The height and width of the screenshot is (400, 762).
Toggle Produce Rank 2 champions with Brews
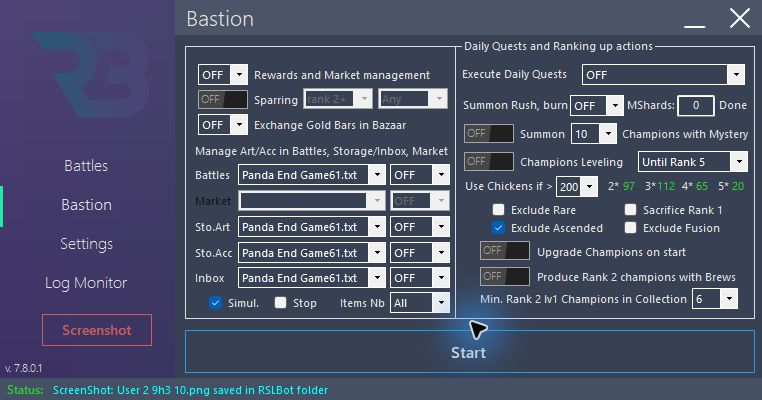point(504,277)
